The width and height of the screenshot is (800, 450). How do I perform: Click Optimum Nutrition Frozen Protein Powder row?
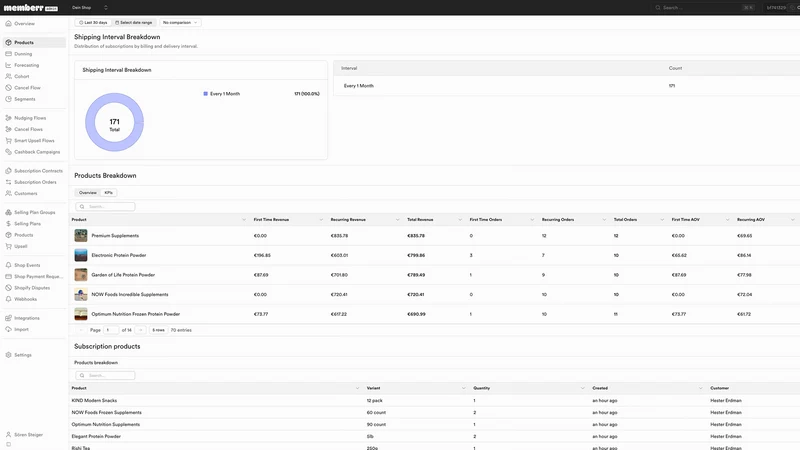click(x=434, y=314)
